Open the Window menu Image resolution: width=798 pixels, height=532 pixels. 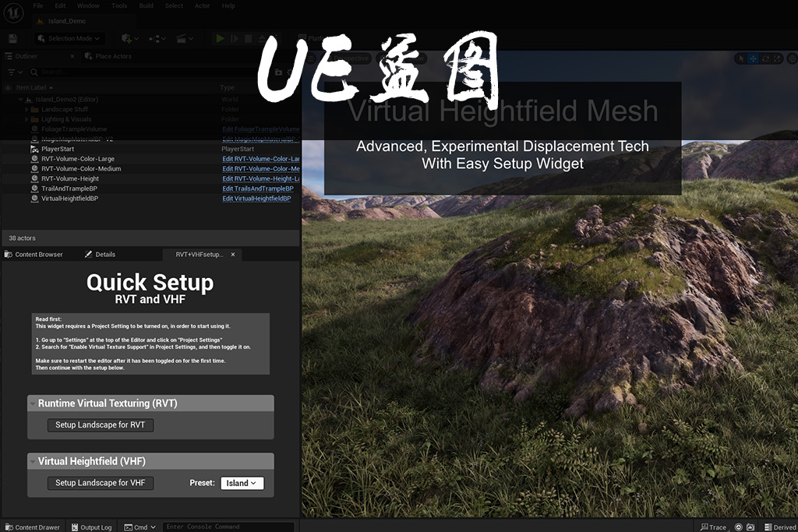coord(88,5)
